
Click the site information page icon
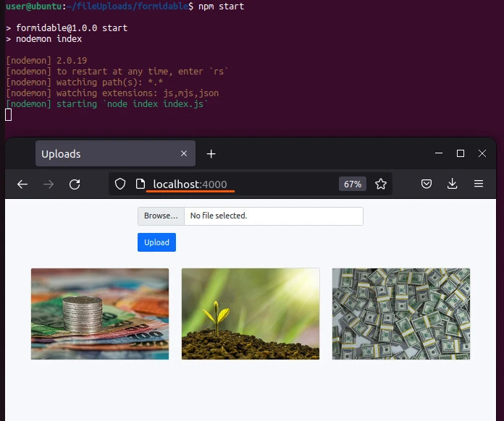[x=140, y=184]
